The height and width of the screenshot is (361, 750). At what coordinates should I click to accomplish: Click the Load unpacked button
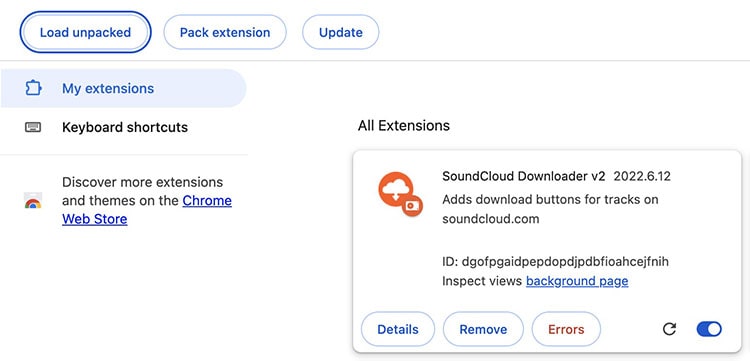click(85, 33)
